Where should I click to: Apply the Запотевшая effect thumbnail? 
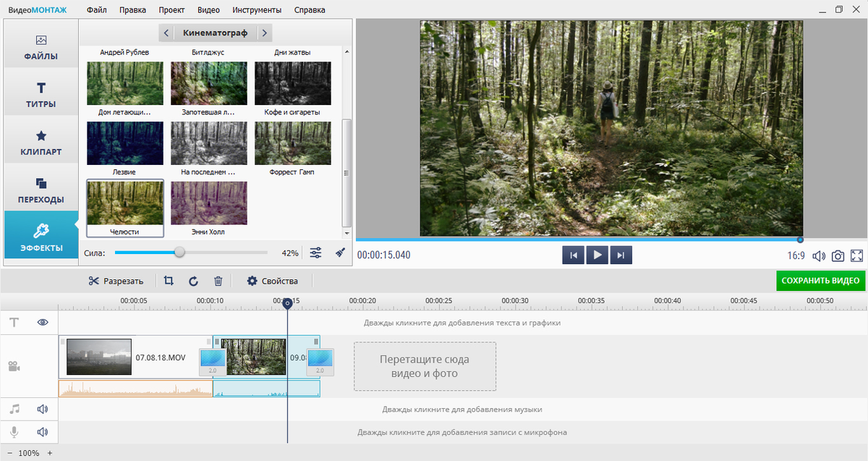[x=209, y=83]
